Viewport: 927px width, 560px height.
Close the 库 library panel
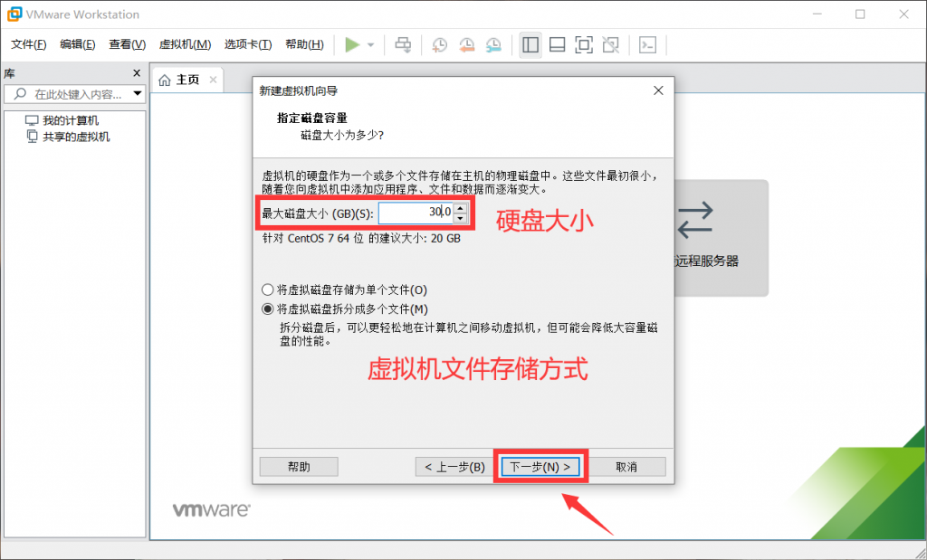click(x=137, y=73)
